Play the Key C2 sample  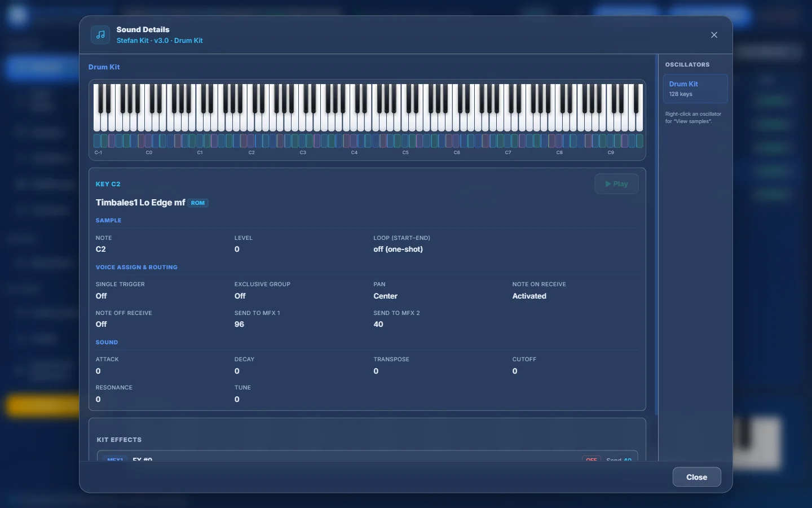pos(616,184)
